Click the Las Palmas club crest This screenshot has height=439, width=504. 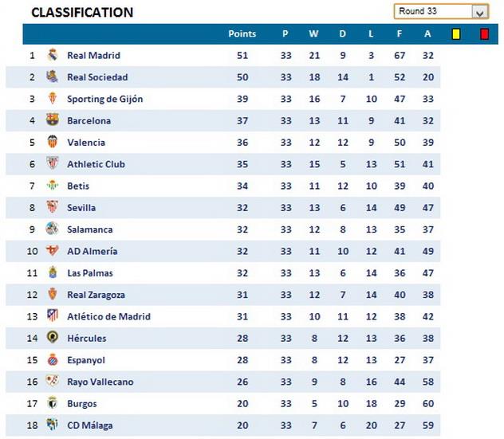[x=53, y=273]
